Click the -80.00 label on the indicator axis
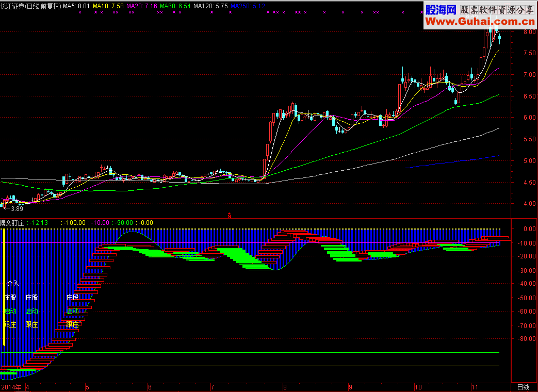 [527, 339]
